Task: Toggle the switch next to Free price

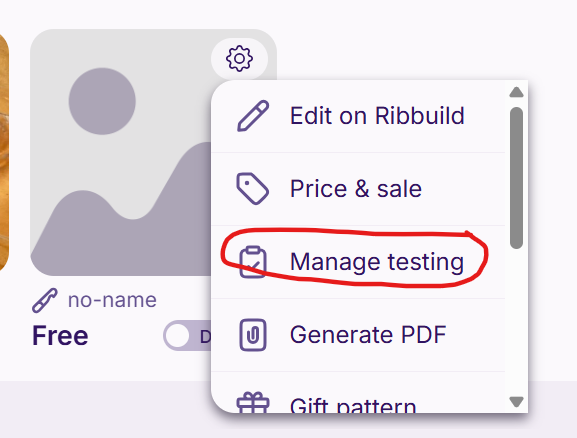Action: (188, 335)
